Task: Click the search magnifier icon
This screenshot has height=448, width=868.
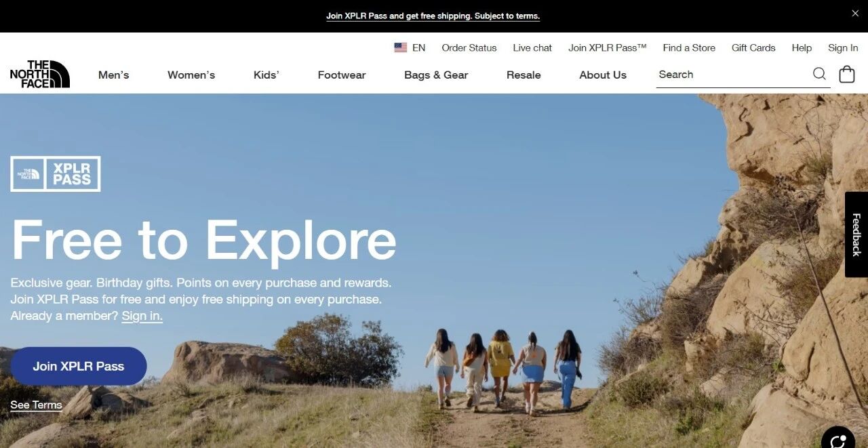Action: 819,74
